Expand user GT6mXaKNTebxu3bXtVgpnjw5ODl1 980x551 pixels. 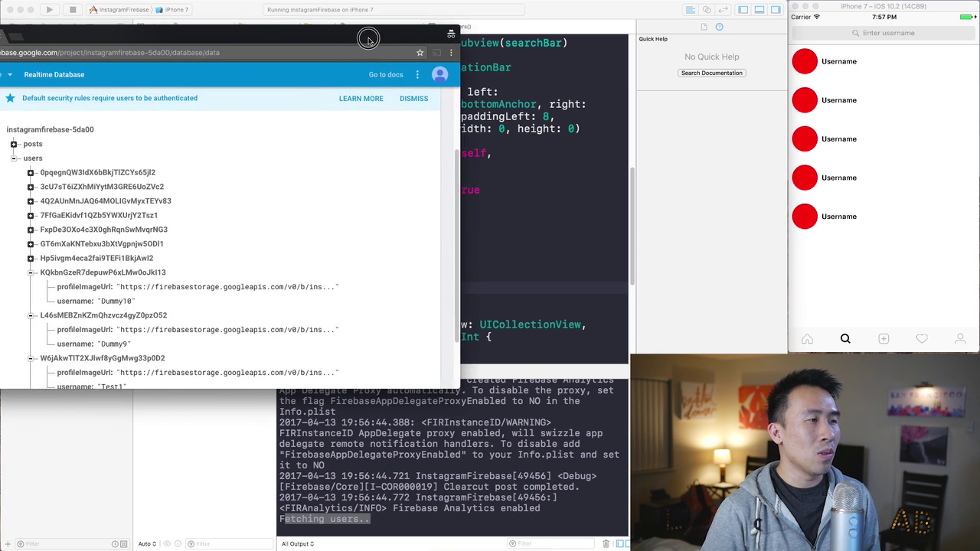(31, 244)
